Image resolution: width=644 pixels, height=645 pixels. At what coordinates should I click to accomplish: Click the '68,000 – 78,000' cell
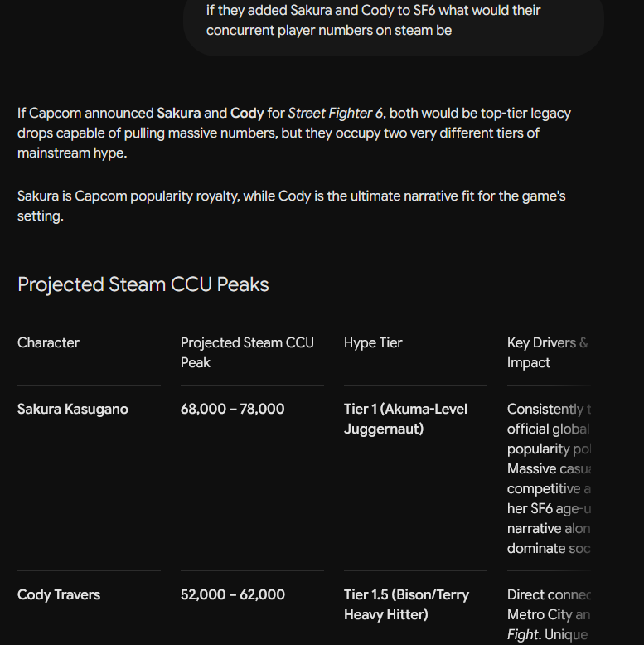coord(232,409)
